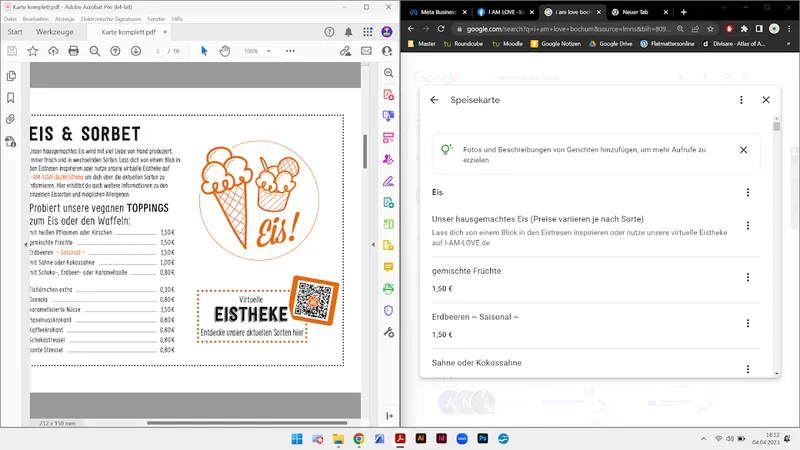The height and width of the screenshot is (450, 800).
Task: Open options for Unser hausgemachtes Eis item
Action: click(747, 226)
